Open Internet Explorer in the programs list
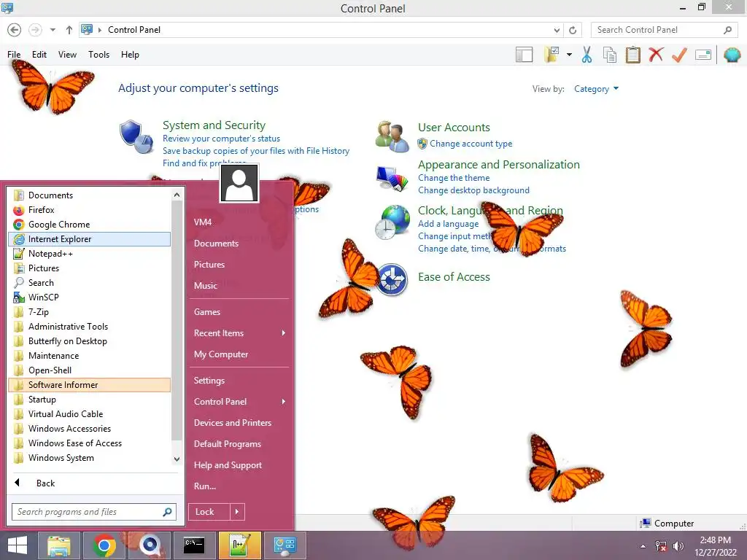This screenshot has width=747, height=560. [90, 239]
